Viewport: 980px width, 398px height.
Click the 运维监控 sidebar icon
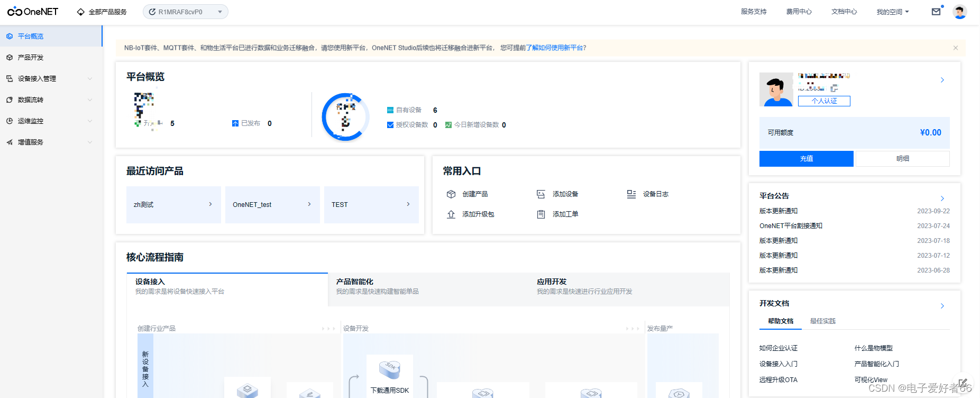[10, 121]
